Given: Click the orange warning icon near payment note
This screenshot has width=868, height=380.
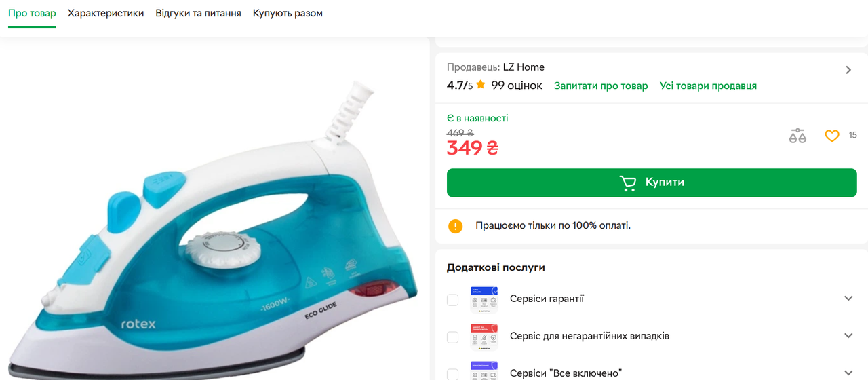Looking at the screenshot, I should tap(455, 226).
